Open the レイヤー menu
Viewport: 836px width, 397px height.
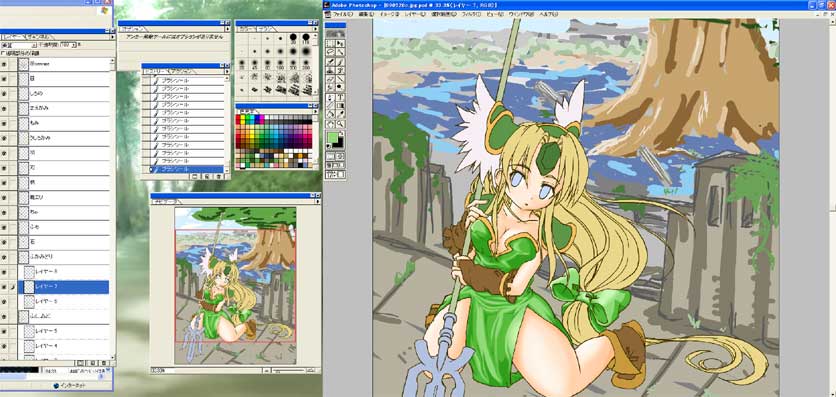pyautogui.click(x=415, y=14)
